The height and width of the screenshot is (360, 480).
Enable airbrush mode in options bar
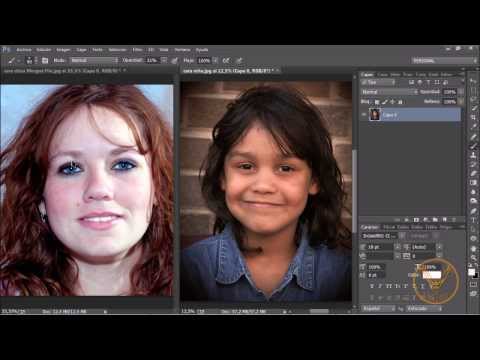pos(226,60)
